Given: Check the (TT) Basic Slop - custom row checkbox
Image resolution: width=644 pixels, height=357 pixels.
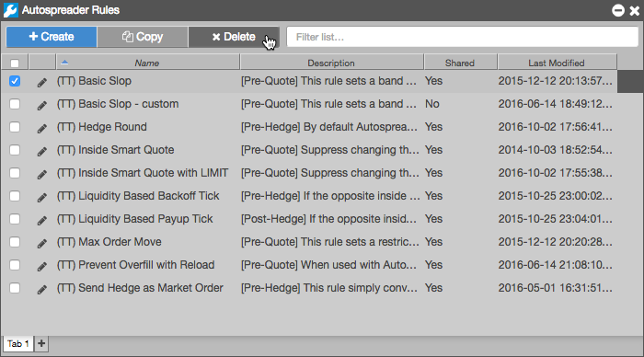Looking at the screenshot, I should (x=15, y=104).
